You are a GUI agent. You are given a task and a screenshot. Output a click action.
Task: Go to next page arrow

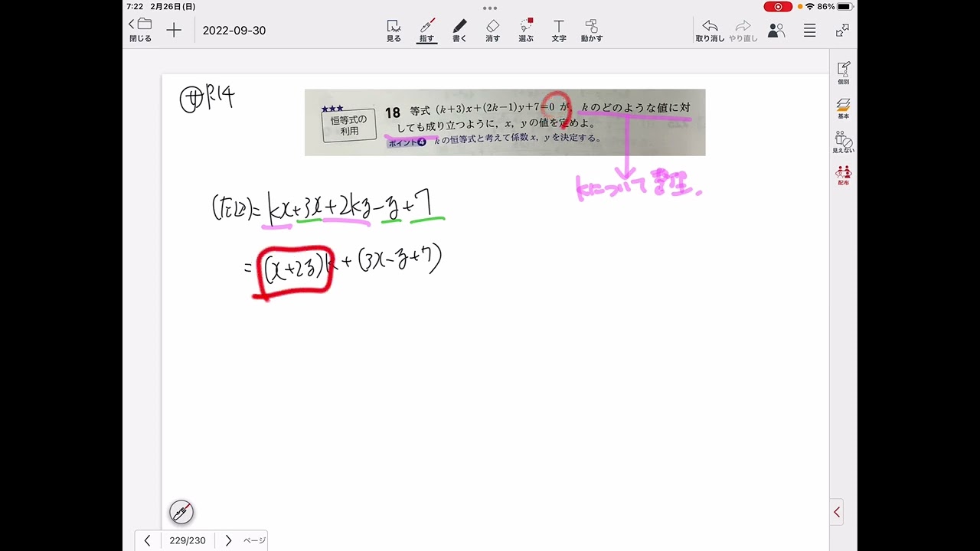228,540
